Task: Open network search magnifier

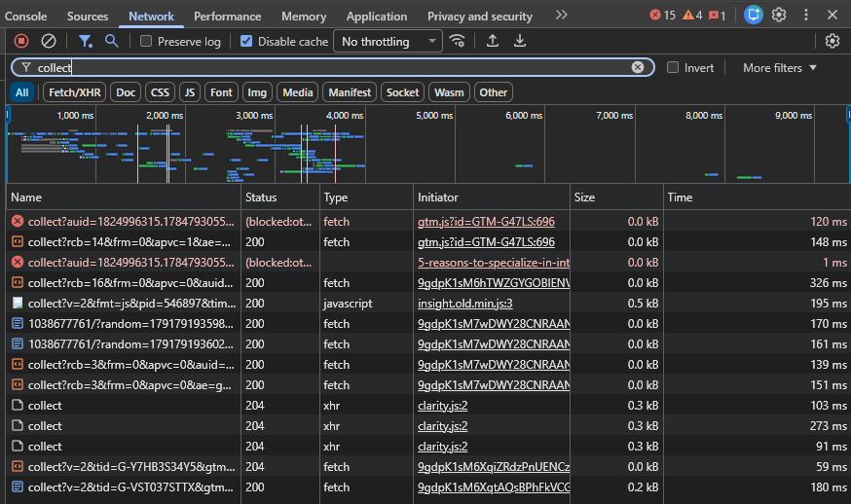Action: (x=112, y=41)
